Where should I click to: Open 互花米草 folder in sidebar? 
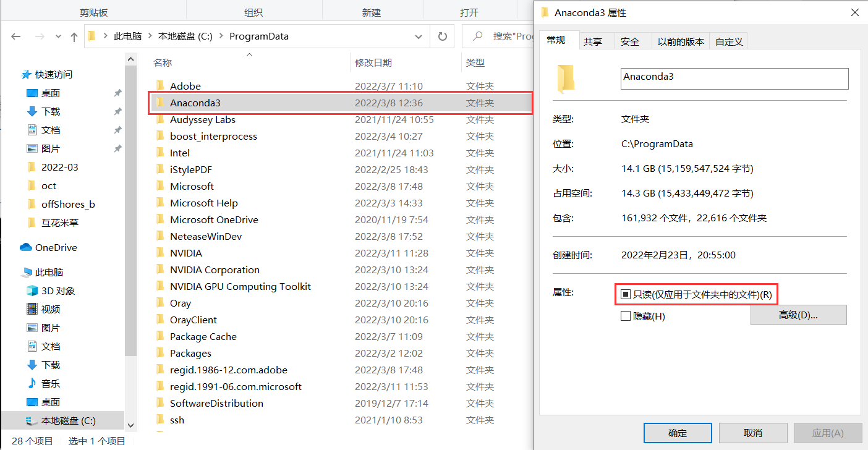tap(60, 223)
